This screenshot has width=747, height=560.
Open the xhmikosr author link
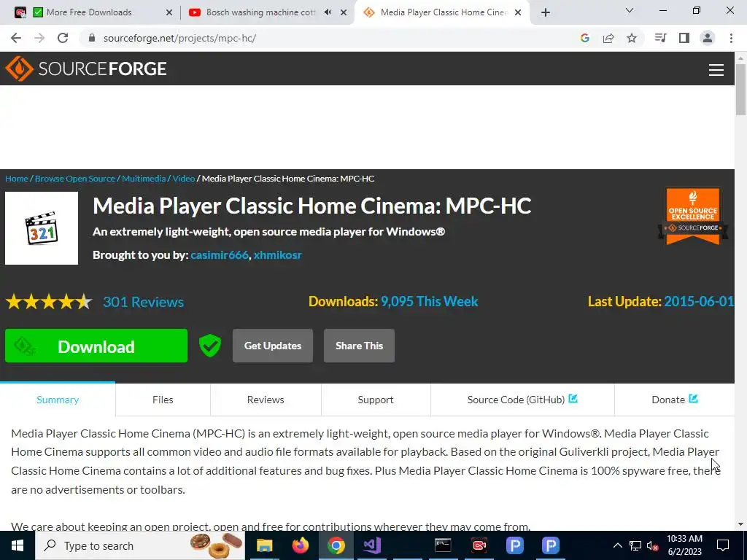coord(277,254)
